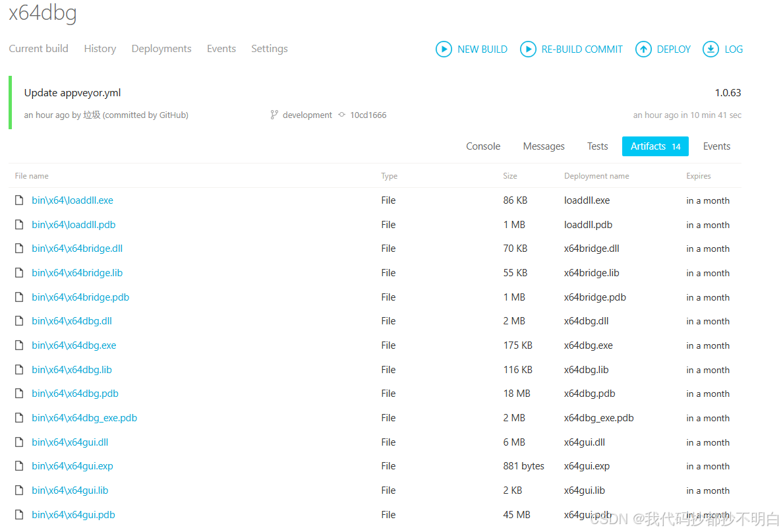Download bin\x64\x64dbg.exe
The image size is (783, 532).
pos(74,345)
